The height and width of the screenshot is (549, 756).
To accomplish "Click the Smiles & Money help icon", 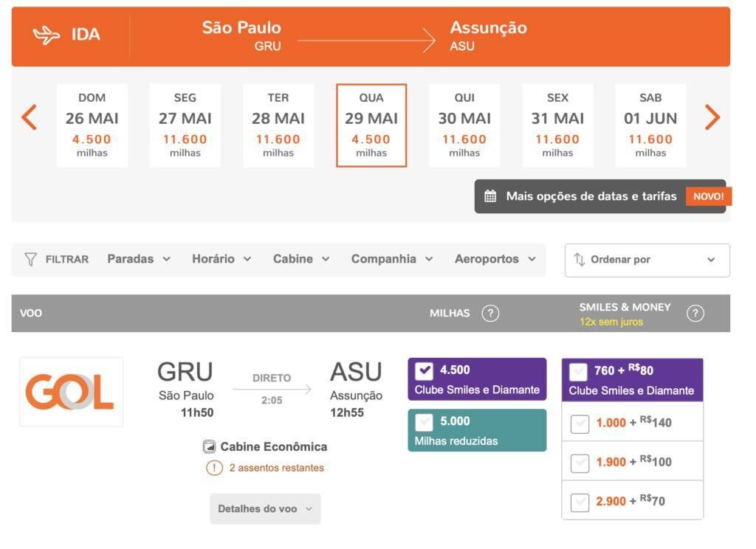I will pyautogui.click(x=695, y=314).
